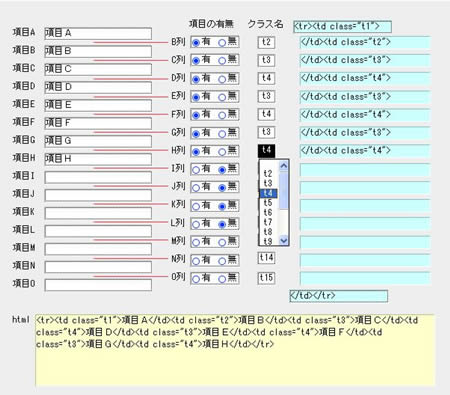Click into the 項目G text box
This screenshot has height=395, width=450.
pos(98,141)
